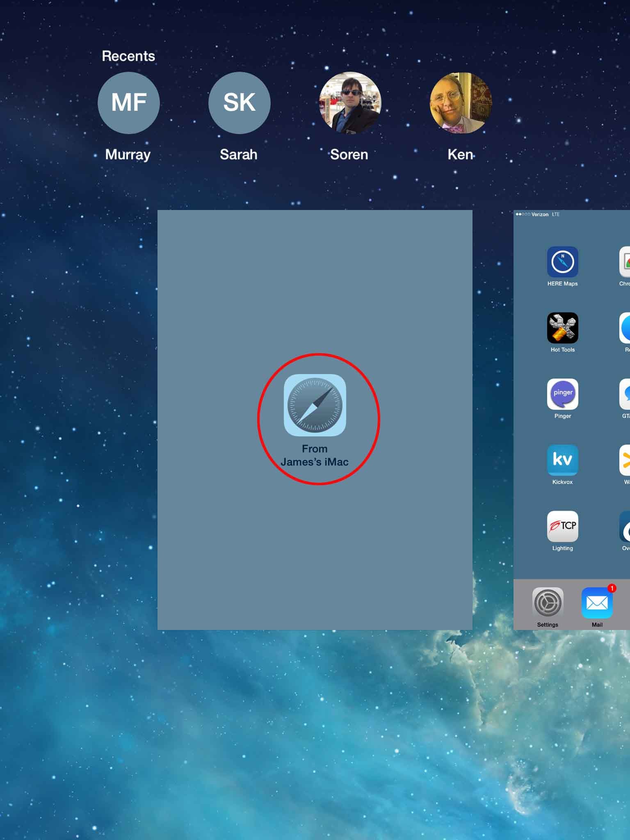Click the "Ken" name text
Image resolution: width=630 pixels, height=840 pixels.
pyautogui.click(x=460, y=155)
